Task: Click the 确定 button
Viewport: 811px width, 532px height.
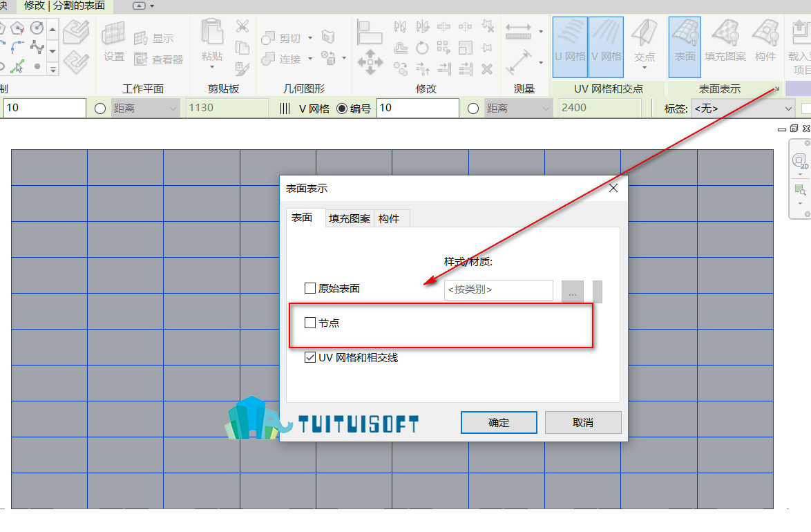Action: click(499, 423)
